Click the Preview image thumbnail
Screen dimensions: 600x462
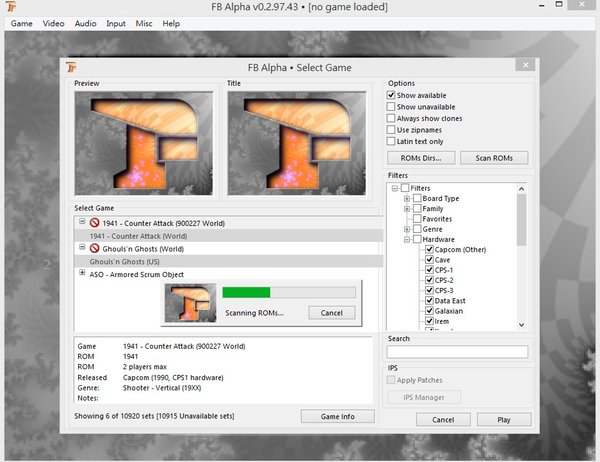click(144, 139)
